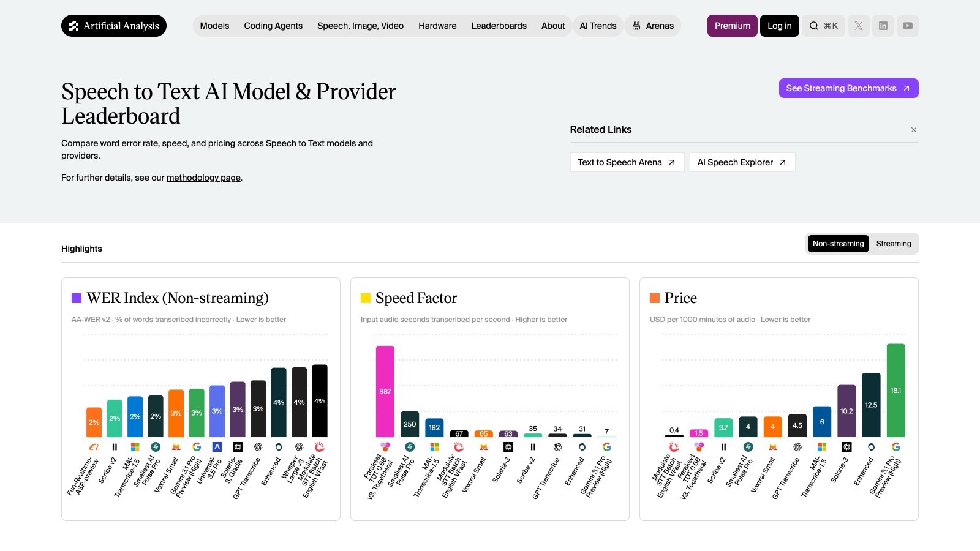Click the search magnifier ⌘K button
Screen dimensions: 980x551
823,26
